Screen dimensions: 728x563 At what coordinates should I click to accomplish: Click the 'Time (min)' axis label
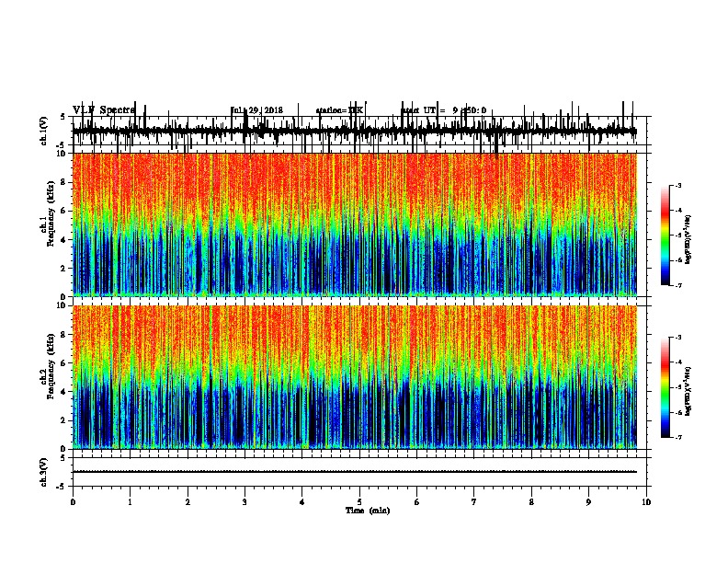pyautogui.click(x=368, y=511)
